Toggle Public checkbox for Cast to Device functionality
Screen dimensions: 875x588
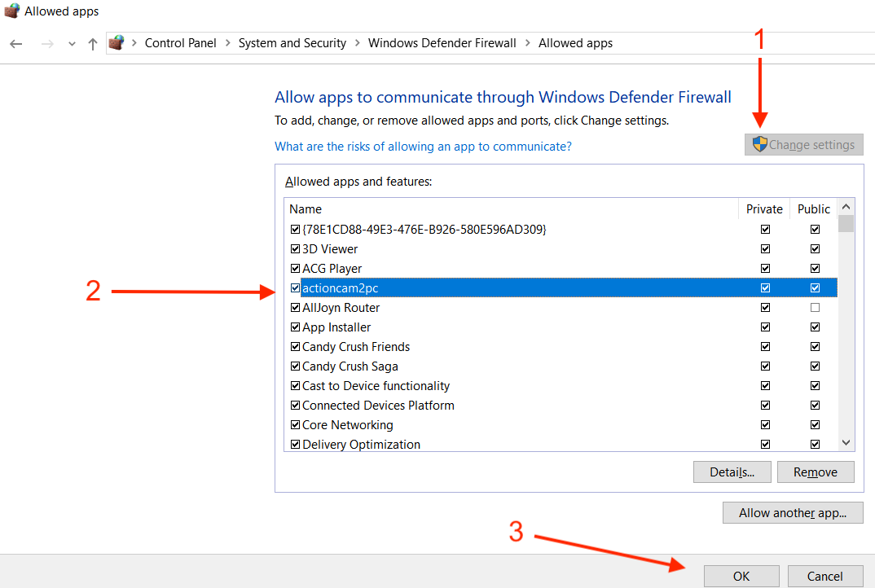tap(816, 385)
